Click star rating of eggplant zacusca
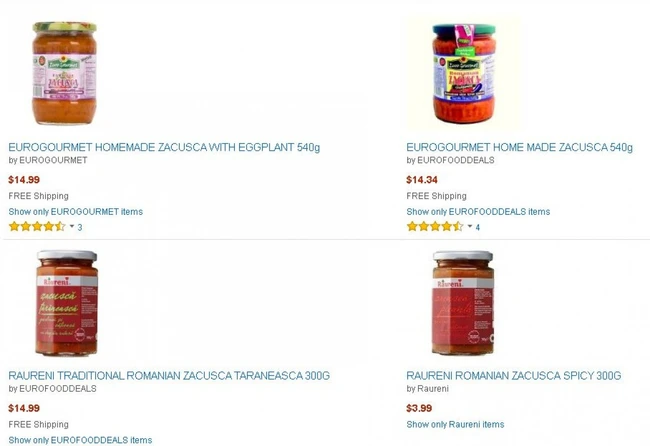 point(37,226)
